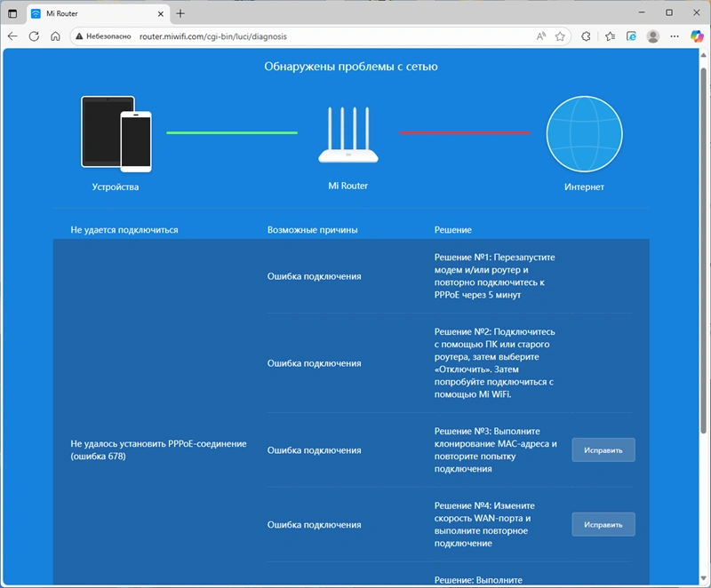This screenshot has height=588, width=711.
Task: Click the Mi Router device image
Action: [348, 137]
